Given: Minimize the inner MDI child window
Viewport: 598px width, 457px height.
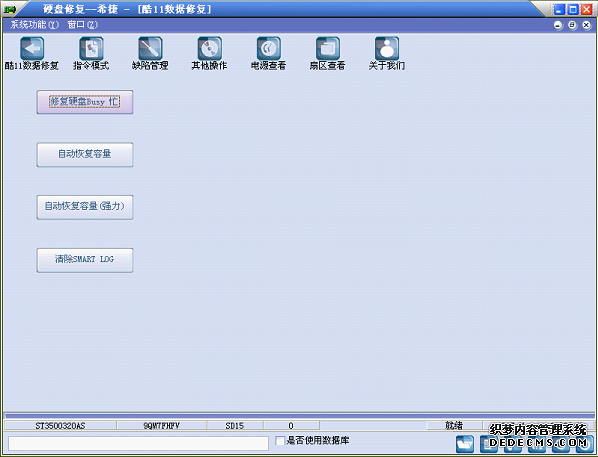Looking at the screenshot, I should [x=558, y=25].
